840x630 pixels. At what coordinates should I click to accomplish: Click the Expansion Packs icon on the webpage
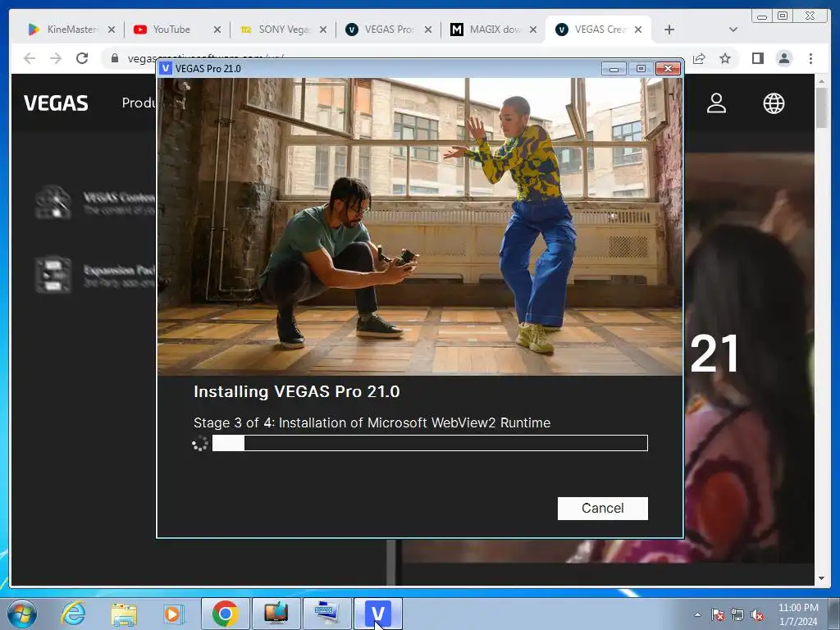[53, 275]
